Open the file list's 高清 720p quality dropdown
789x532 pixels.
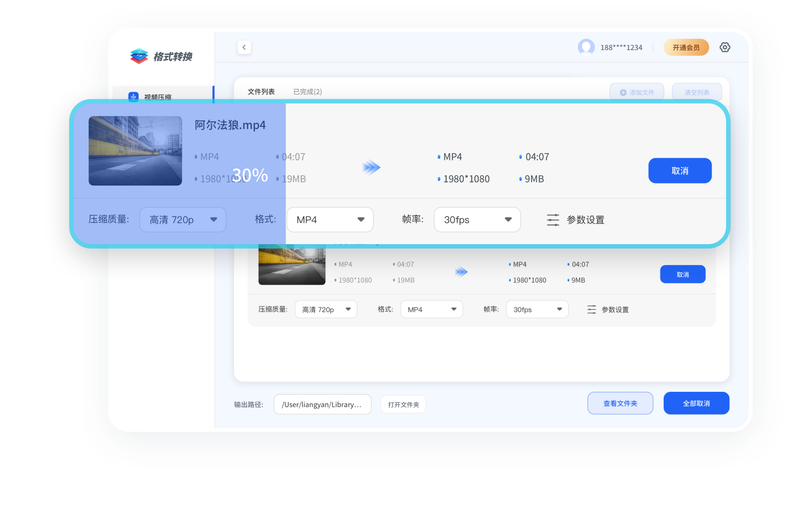(x=326, y=309)
